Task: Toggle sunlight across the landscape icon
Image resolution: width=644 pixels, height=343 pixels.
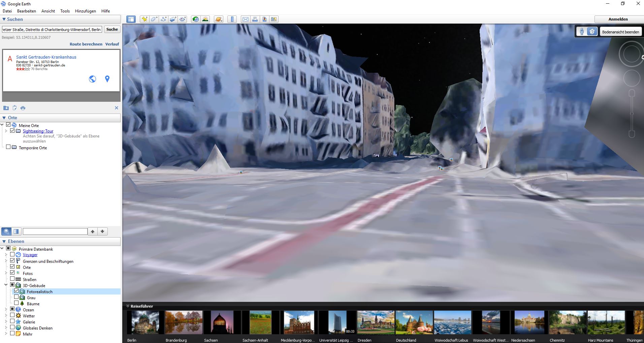Action: (205, 19)
